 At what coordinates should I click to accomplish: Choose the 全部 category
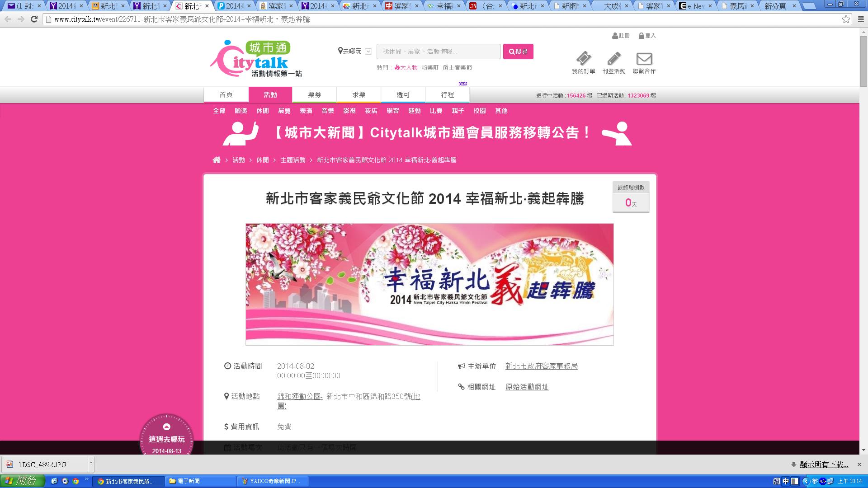219,111
